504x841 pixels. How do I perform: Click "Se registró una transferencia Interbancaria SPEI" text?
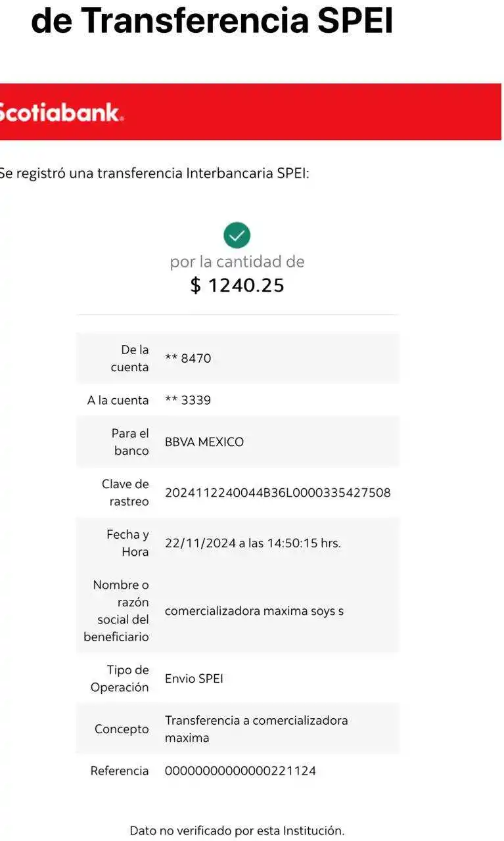(154, 173)
